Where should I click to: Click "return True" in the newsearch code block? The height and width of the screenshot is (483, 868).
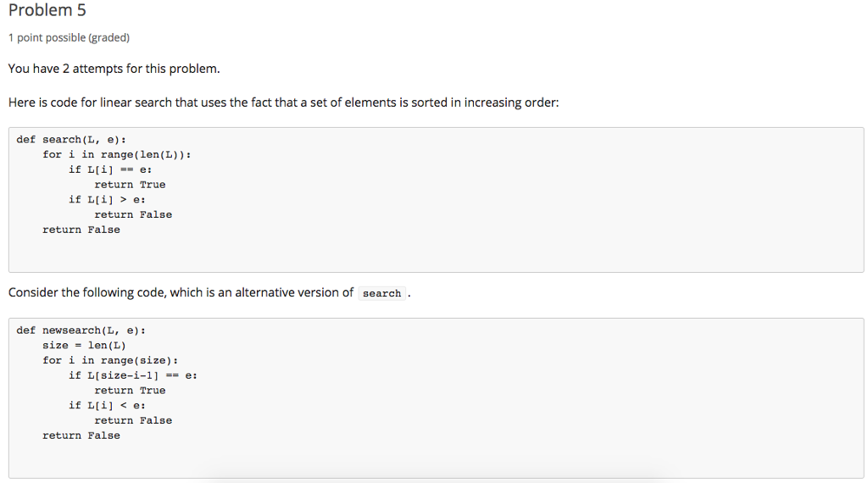(130, 391)
